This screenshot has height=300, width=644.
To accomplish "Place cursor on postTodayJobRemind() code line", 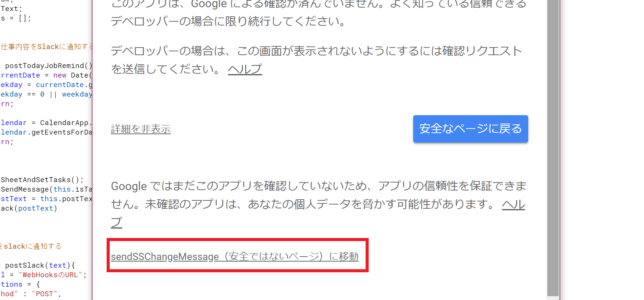I will tap(46, 66).
